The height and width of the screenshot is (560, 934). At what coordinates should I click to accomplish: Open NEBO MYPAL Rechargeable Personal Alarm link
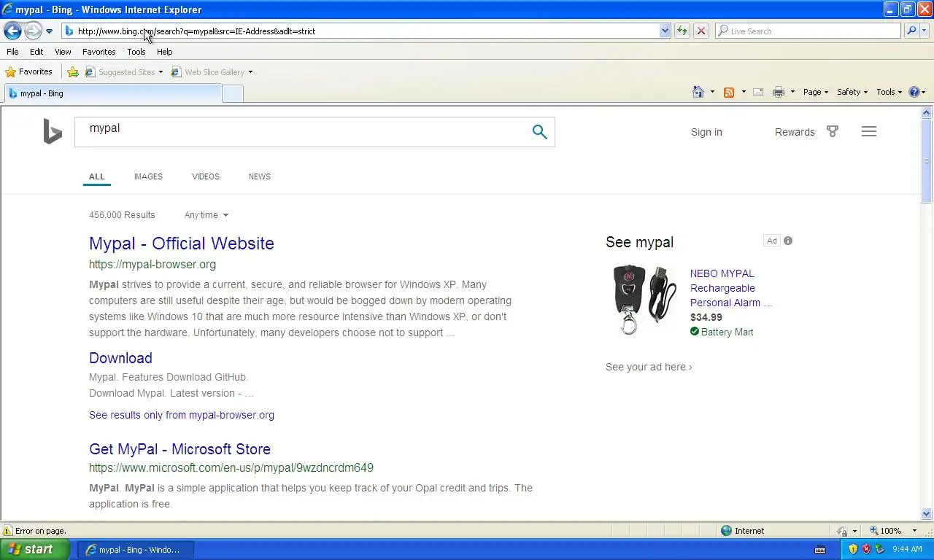[731, 288]
